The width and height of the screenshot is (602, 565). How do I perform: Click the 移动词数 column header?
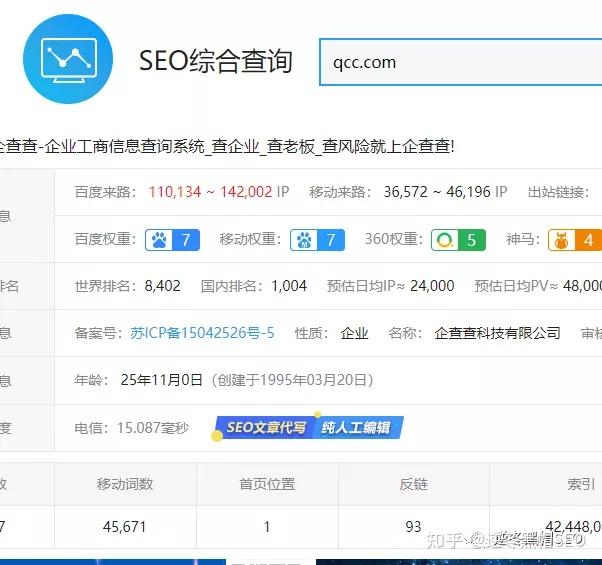[x=125, y=484]
